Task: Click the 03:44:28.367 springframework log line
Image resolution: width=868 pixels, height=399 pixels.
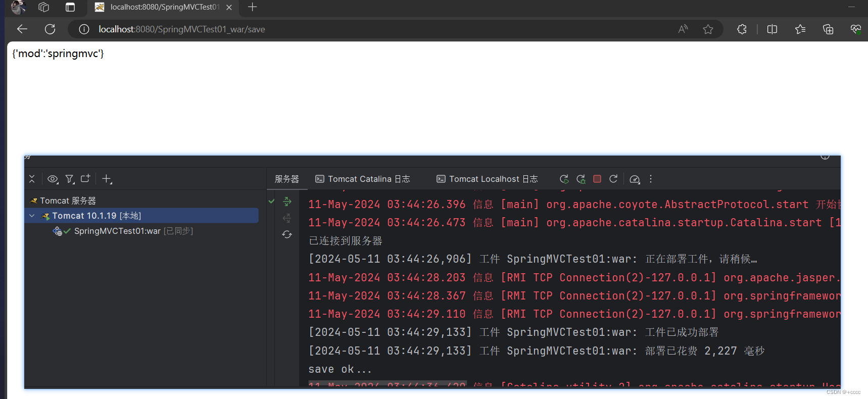Action: 574,296
